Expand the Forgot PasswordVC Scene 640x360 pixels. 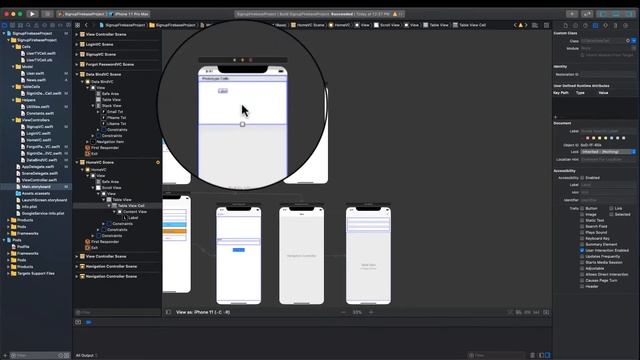point(77,64)
